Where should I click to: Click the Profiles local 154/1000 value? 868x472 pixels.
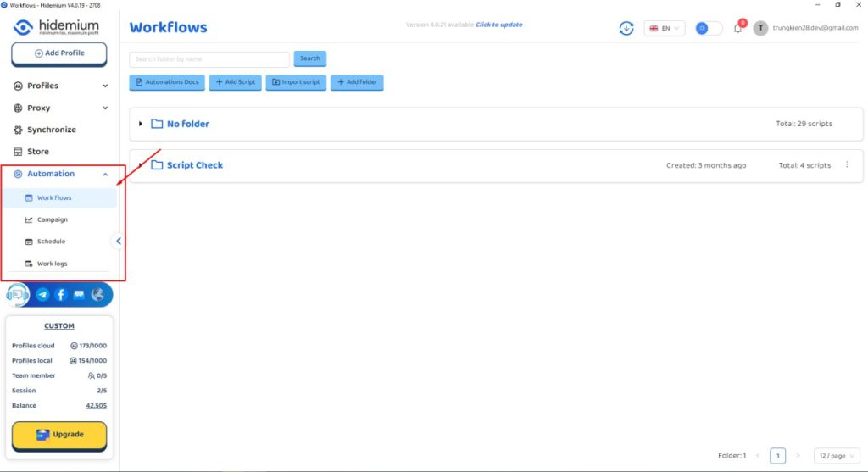click(x=88, y=361)
